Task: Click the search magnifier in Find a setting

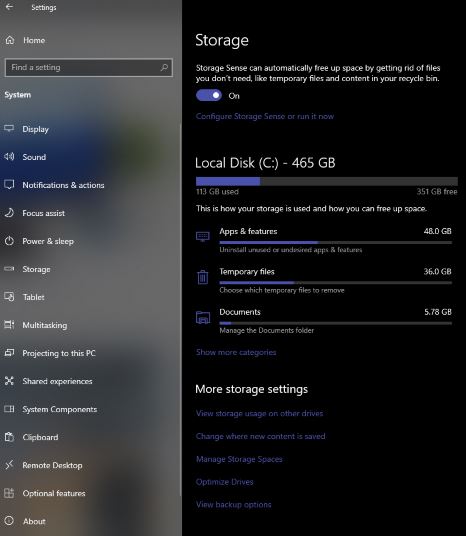Action: tap(164, 67)
